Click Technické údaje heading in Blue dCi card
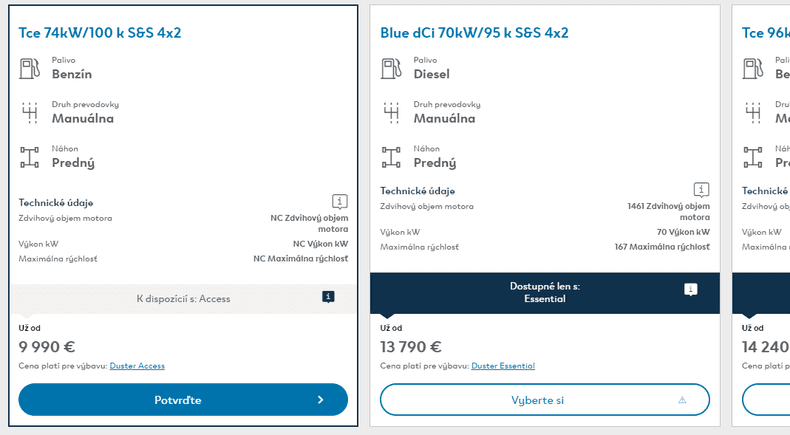This screenshot has width=790, height=435. [417, 191]
